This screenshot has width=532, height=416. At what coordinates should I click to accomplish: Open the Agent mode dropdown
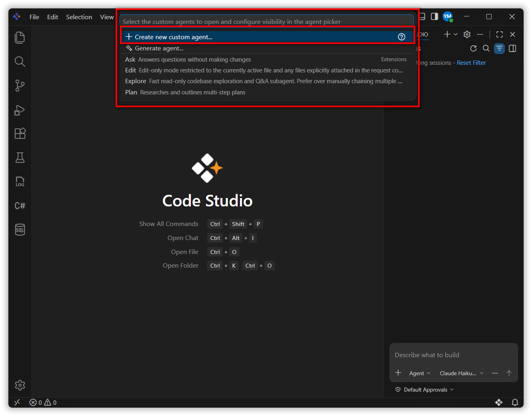click(x=420, y=373)
